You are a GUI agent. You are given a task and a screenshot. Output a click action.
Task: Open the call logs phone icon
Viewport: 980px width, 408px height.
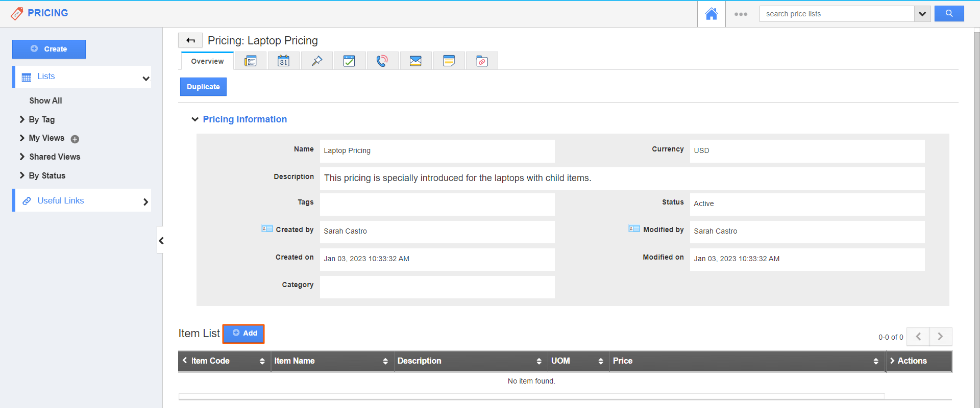coord(382,61)
